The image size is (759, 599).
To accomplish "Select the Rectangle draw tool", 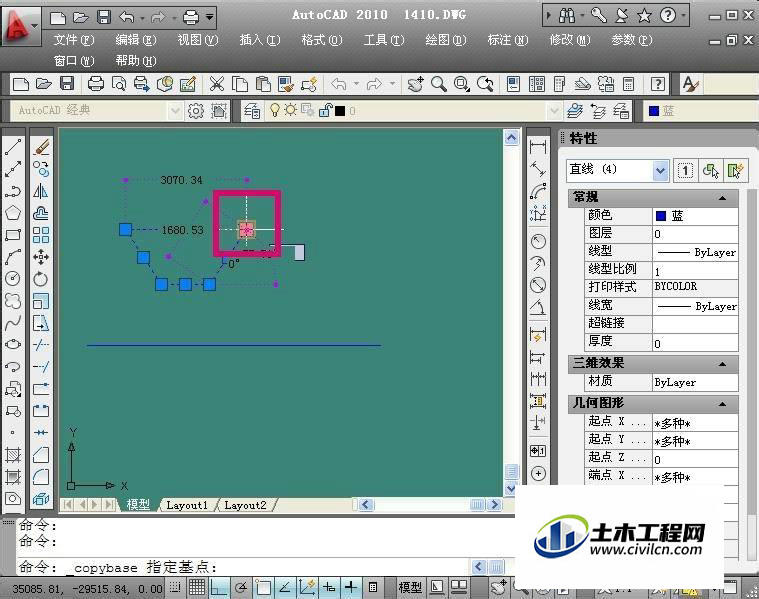I will pos(13,235).
